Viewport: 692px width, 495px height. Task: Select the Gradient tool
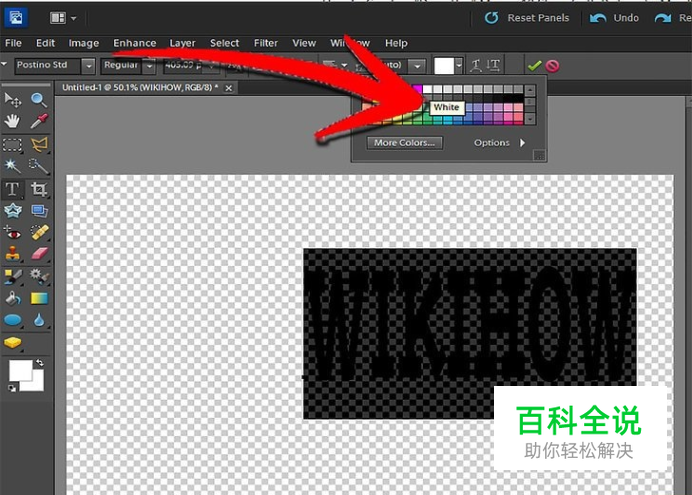[x=39, y=299]
